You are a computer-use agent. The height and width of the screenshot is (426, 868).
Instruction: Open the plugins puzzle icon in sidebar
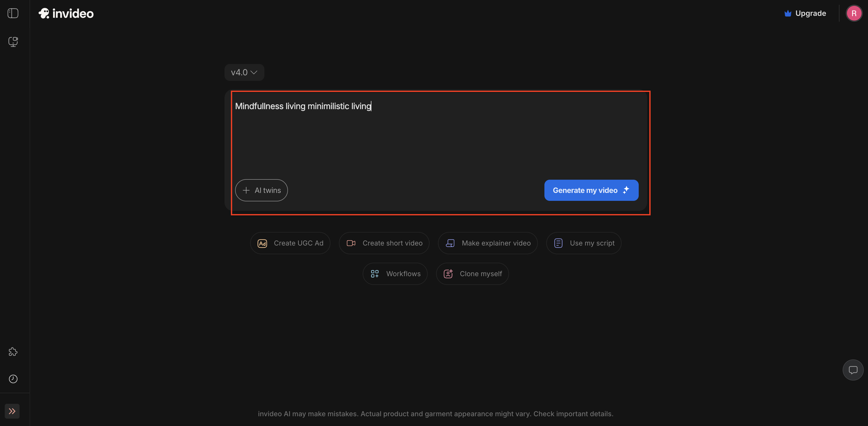point(13,351)
